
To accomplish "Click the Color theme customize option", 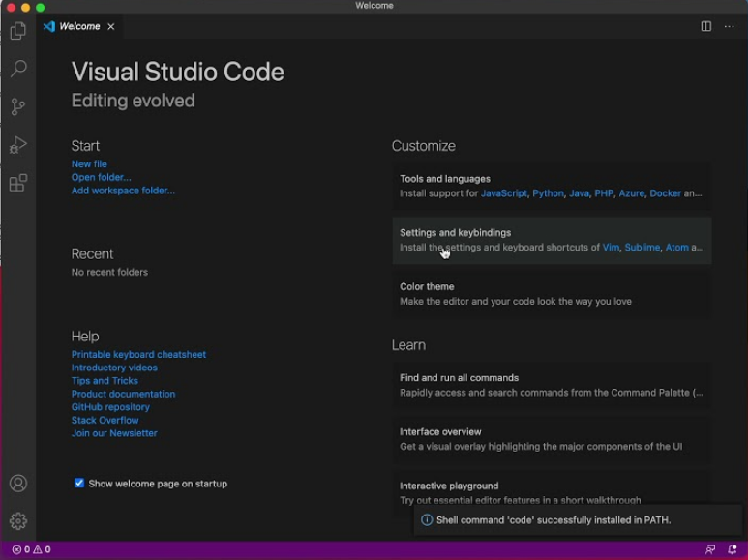I will pyautogui.click(x=427, y=287).
